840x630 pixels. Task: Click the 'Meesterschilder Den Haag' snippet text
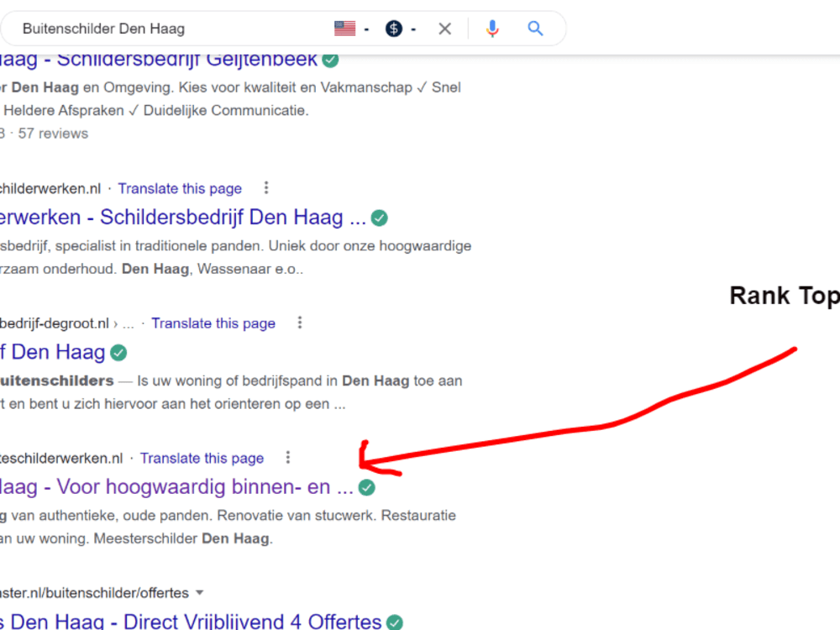(x=181, y=538)
